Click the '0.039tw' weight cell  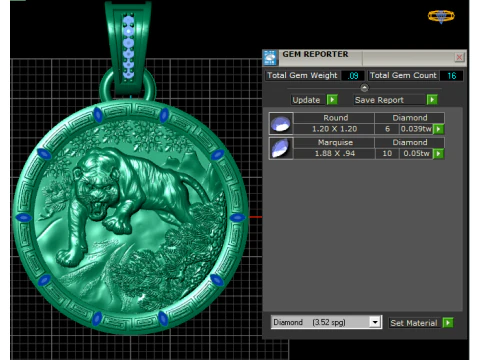click(416, 129)
